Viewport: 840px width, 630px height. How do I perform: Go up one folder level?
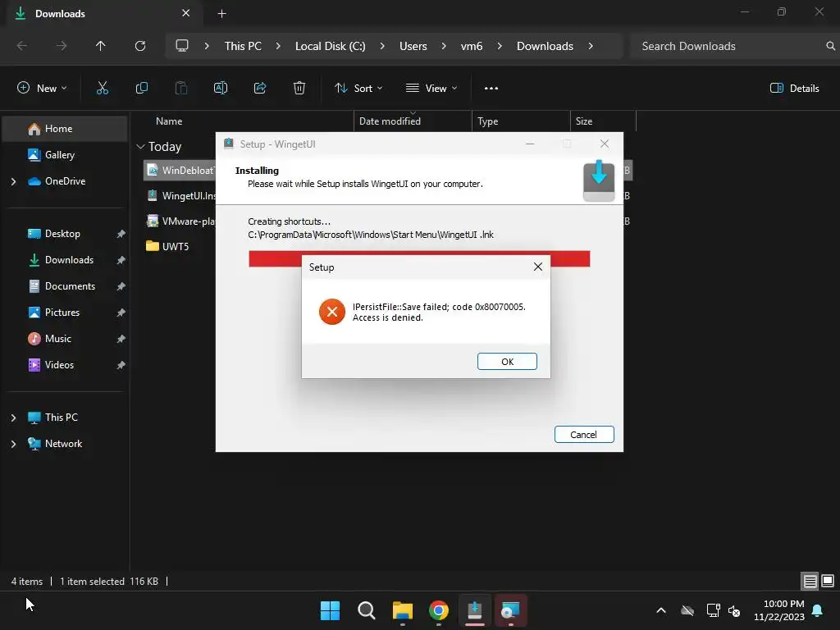coord(101,46)
